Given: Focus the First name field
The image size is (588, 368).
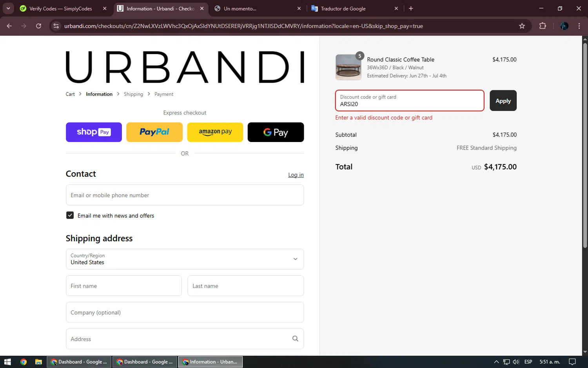Looking at the screenshot, I should coord(124,286).
